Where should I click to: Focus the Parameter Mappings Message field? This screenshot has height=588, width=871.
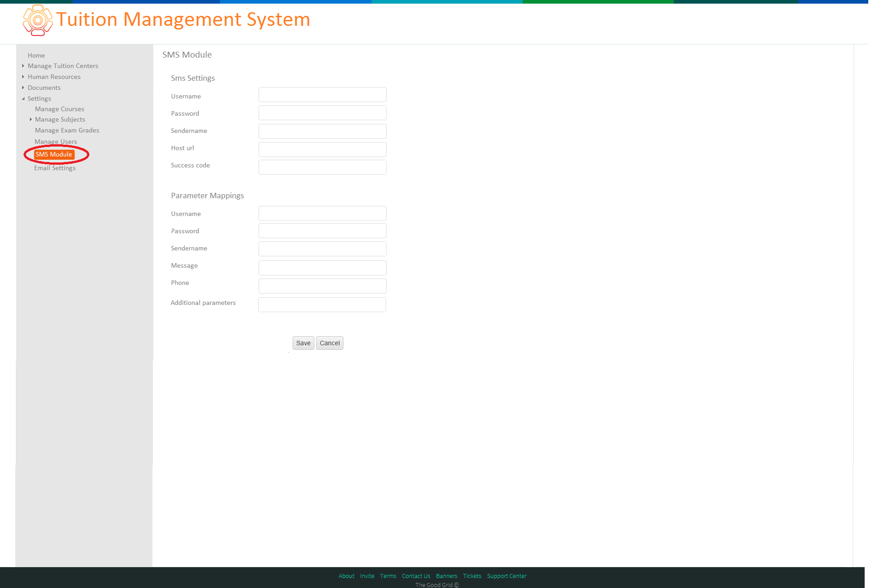[323, 268]
